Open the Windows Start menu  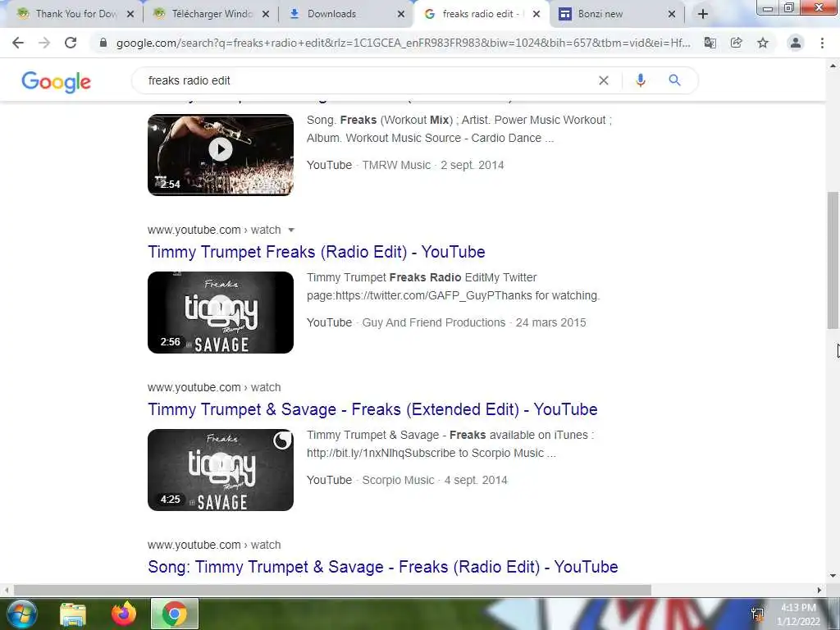click(x=21, y=614)
